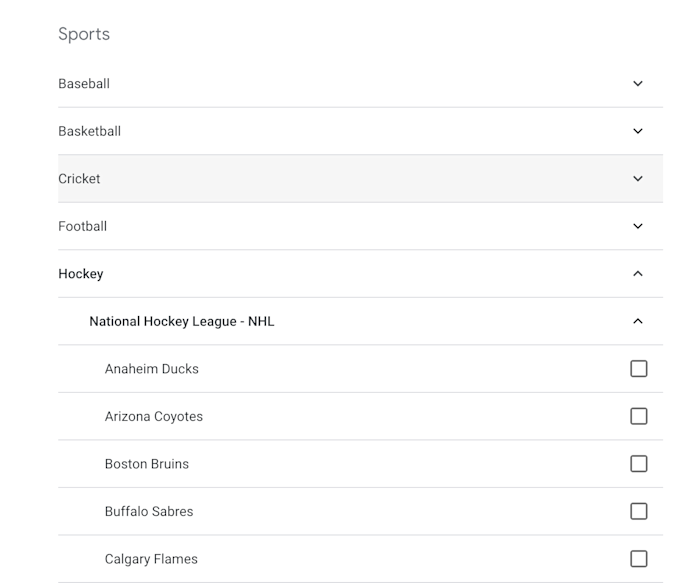Expand the Basketball section chevron
The image size is (700, 583).
pos(638,131)
